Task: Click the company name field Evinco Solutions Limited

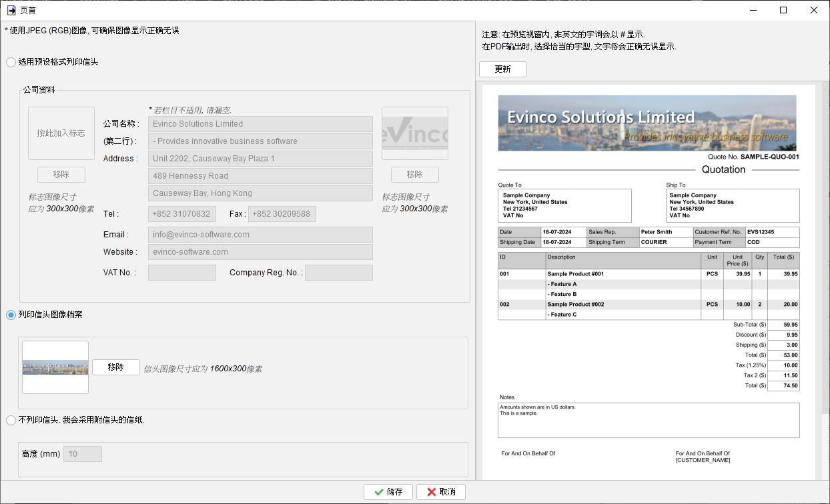Action: (x=260, y=124)
